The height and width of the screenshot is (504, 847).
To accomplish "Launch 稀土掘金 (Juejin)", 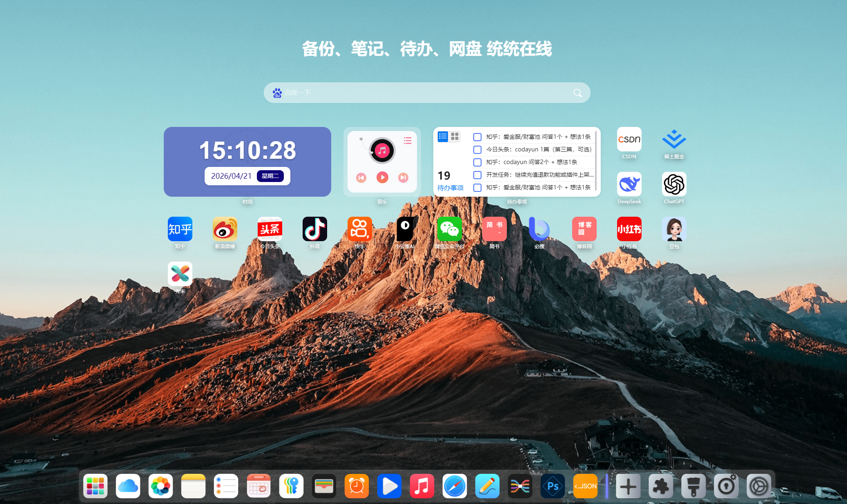I will coord(674,140).
